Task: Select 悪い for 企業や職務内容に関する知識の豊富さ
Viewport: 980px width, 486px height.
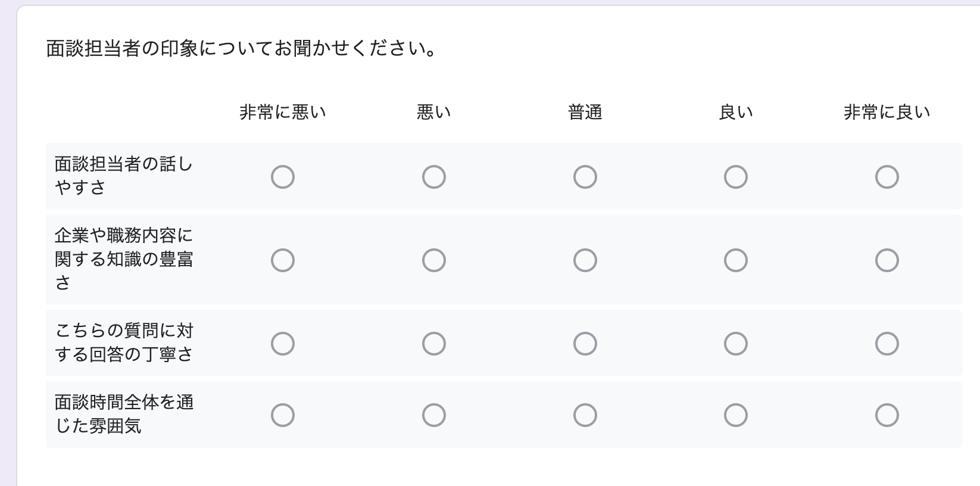Action: [x=434, y=260]
